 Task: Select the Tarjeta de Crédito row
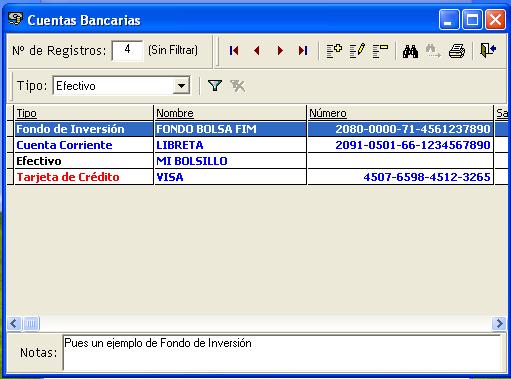point(257,177)
